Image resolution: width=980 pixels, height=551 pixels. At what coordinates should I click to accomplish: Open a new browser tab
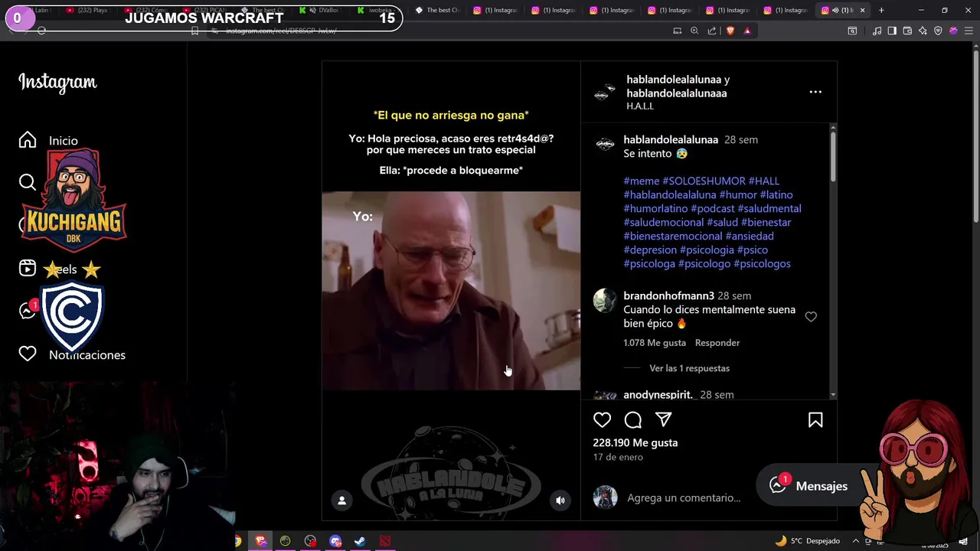[x=881, y=10]
